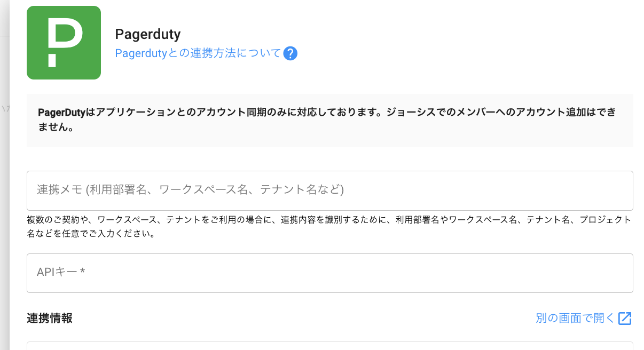The image size is (644, 350).
Task: Click the panel below 連携情報 heading
Action: [329, 346]
